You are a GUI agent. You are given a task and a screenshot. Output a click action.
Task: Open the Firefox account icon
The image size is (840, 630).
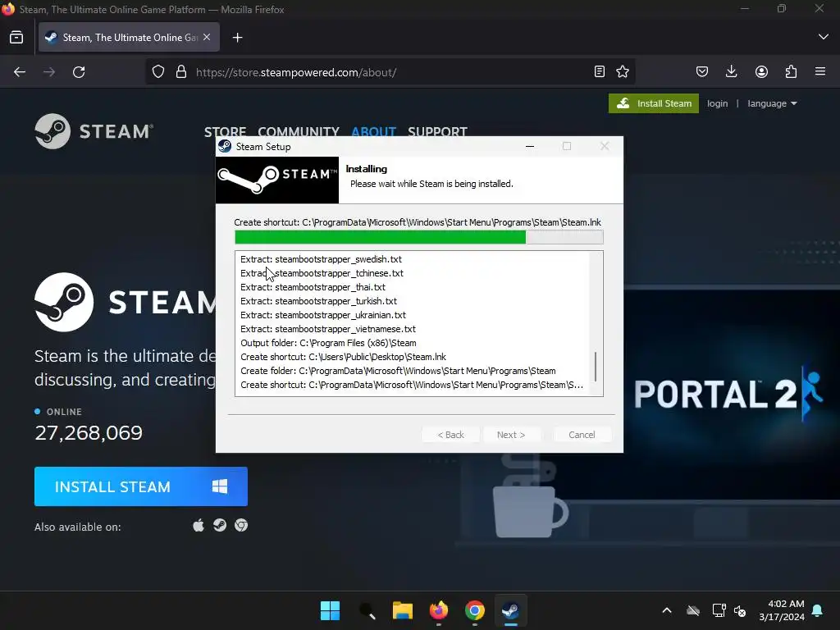pyautogui.click(x=761, y=72)
